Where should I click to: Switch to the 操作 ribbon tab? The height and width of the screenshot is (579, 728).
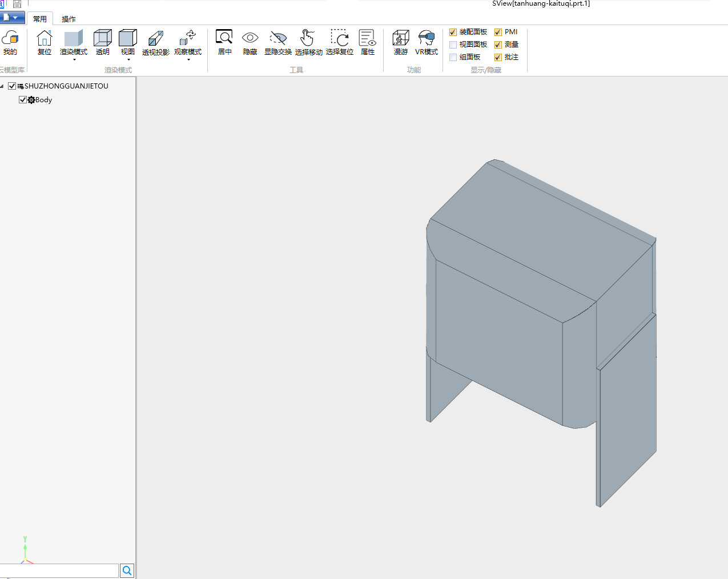point(69,19)
